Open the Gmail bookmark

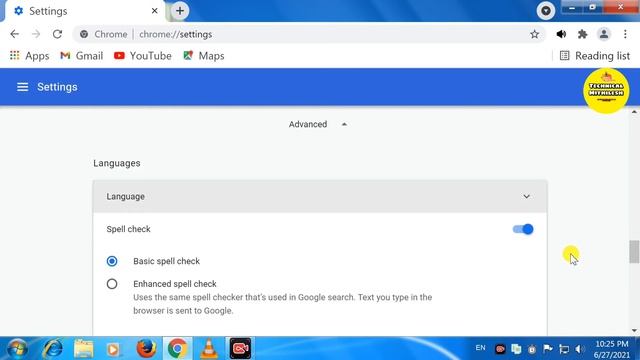(82, 56)
